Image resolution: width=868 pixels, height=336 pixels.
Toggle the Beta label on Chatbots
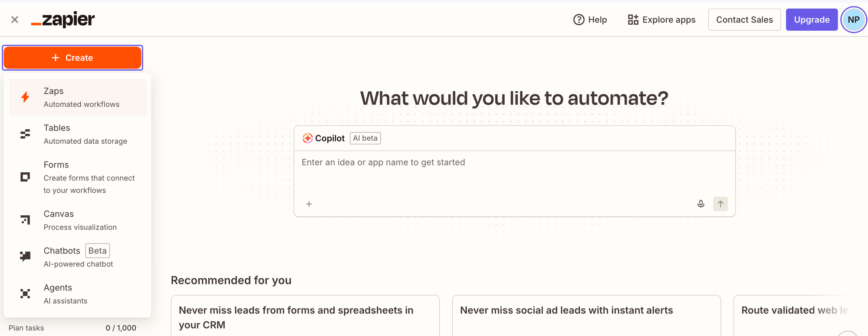(97, 250)
